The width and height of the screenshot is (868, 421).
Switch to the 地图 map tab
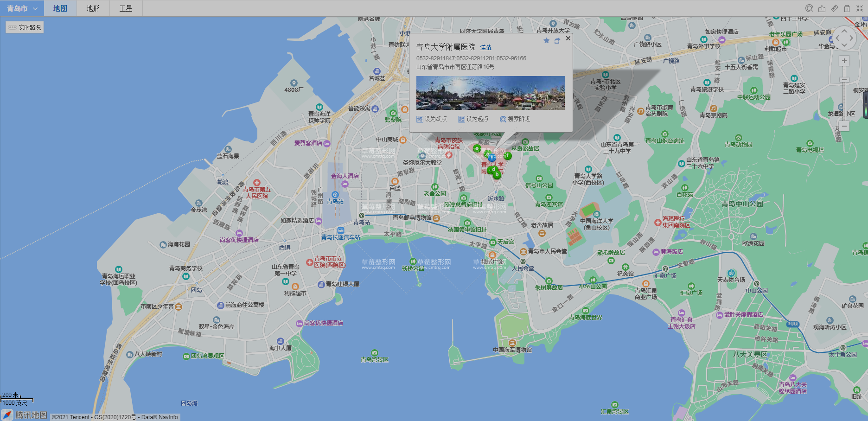[60, 8]
